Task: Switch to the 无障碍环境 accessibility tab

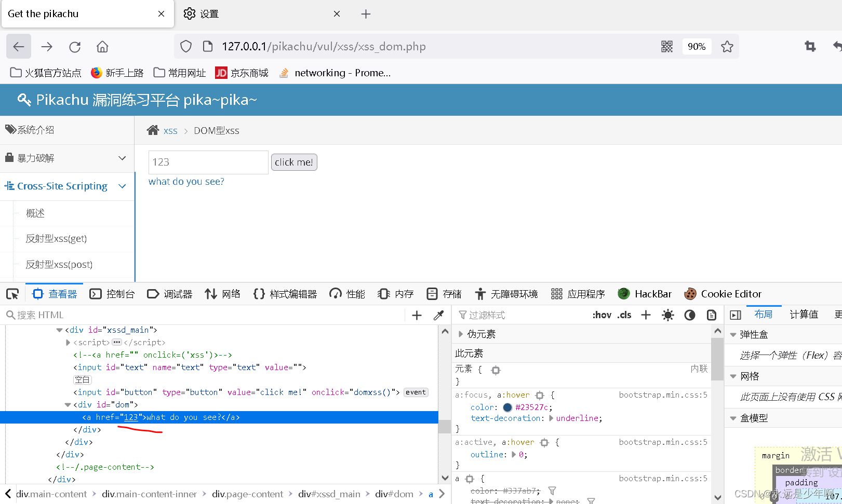Action: pyautogui.click(x=506, y=294)
